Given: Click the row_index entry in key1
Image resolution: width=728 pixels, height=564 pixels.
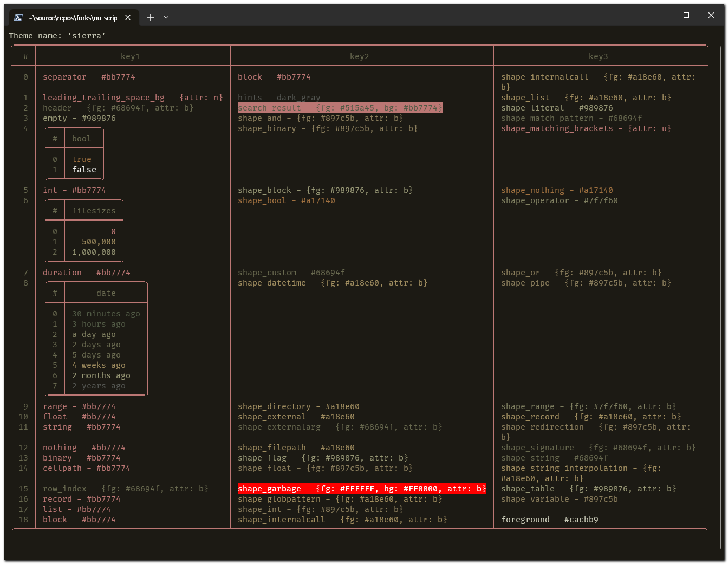Looking at the screenshot, I should (126, 489).
